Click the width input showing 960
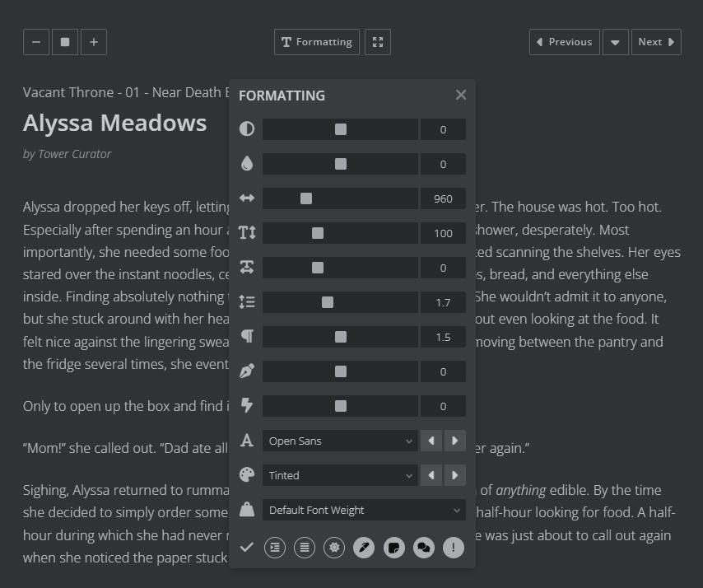The image size is (703, 588). (443, 198)
